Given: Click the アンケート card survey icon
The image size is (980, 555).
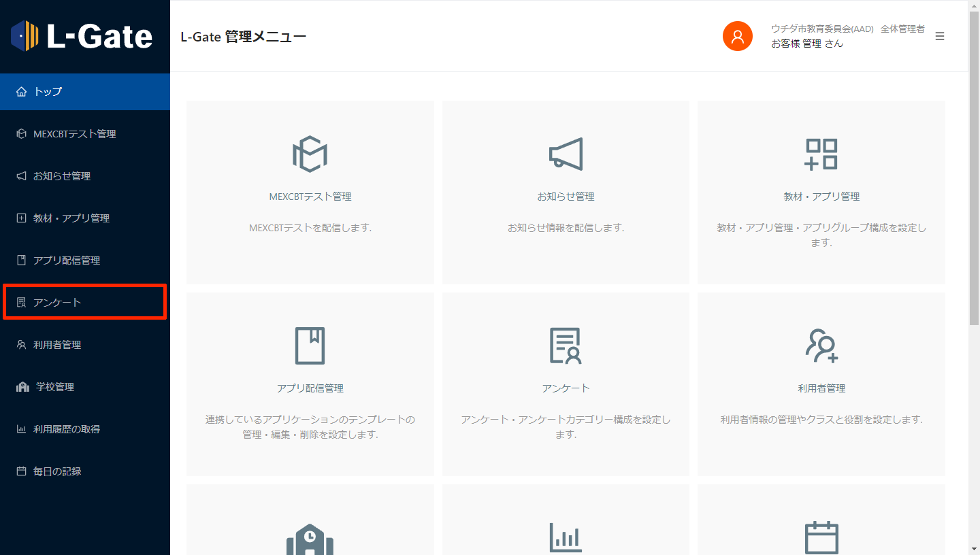Looking at the screenshot, I should [x=566, y=346].
